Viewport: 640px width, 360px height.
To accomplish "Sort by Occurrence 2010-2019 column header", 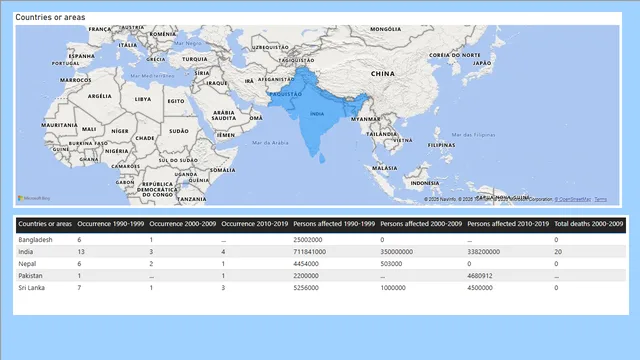I will coord(255,224).
